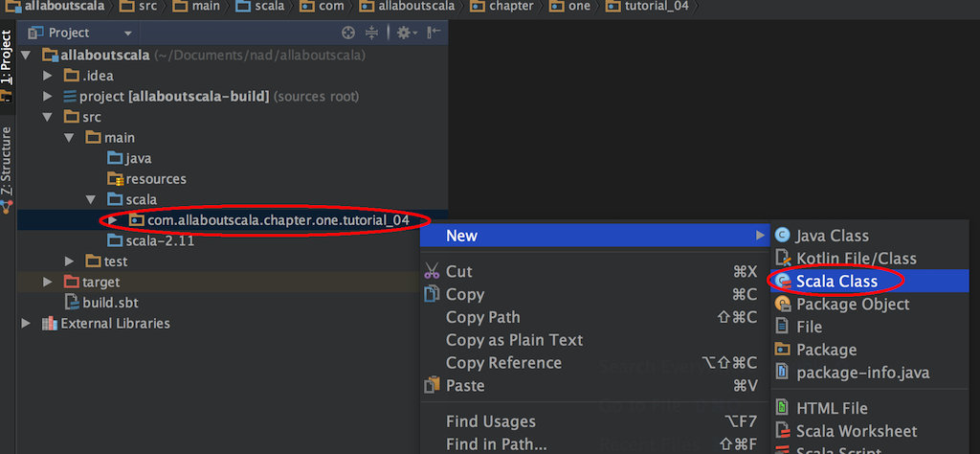Collapse the main folder arrow
The height and width of the screenshot is (454, 980).
tap(69, 138)
